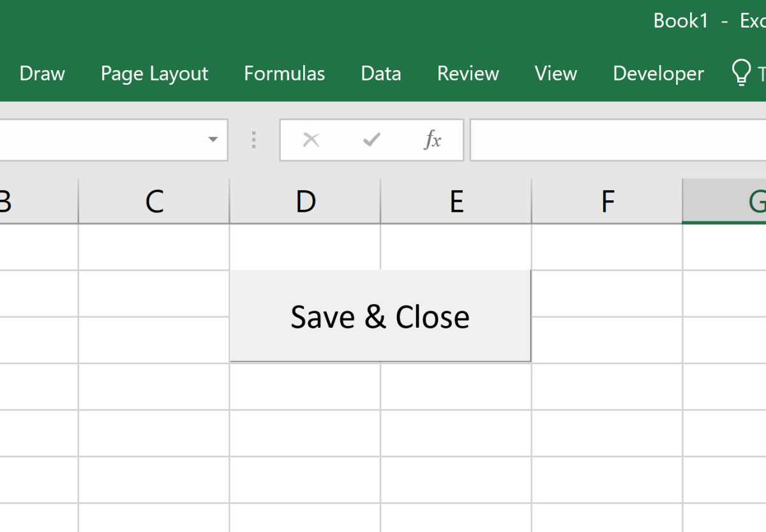This screenshot has height=532, width=766.
Task: Open the Data ribbon tab
Action: [380, 73]
